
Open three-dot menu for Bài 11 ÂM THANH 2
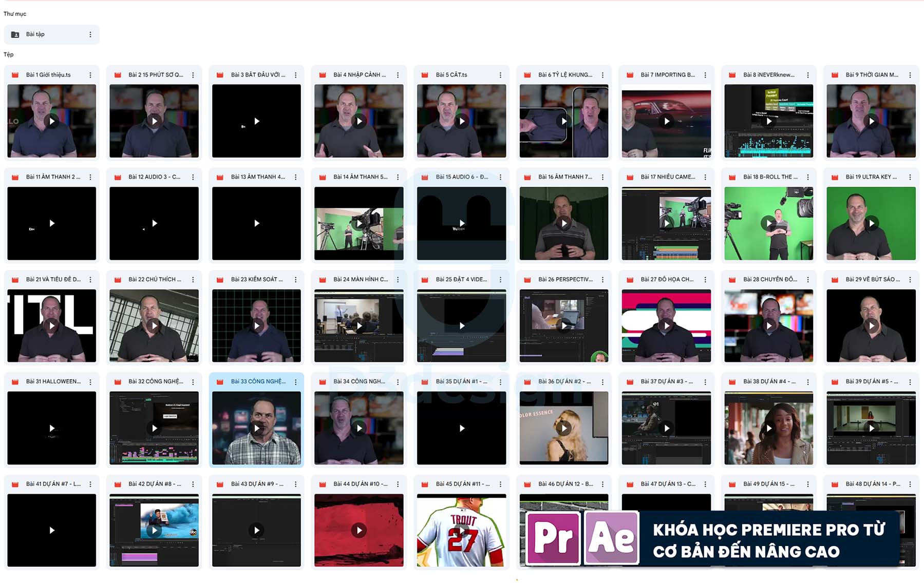point(90,177)
